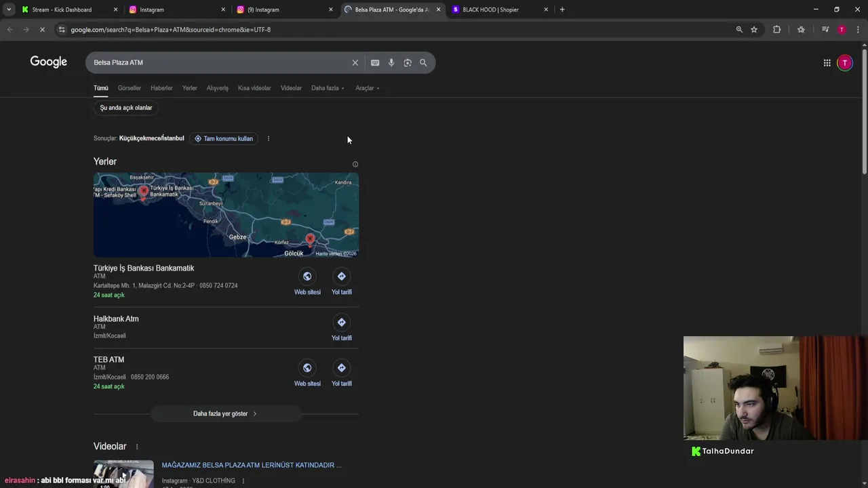Select the Tümü results tab
The image size is (868, 488).
pos(101,88)
